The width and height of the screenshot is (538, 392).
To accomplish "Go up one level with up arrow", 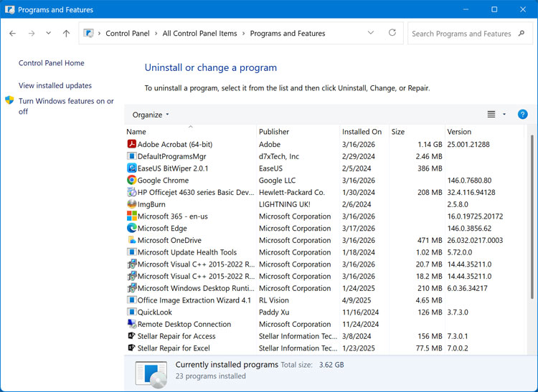I will click(x=66, y=33).
